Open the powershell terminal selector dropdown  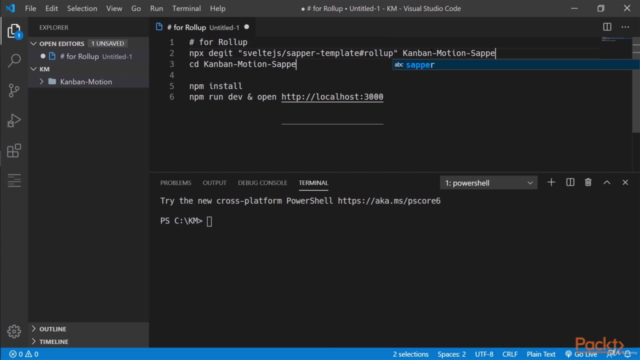(x=489, y=183)
